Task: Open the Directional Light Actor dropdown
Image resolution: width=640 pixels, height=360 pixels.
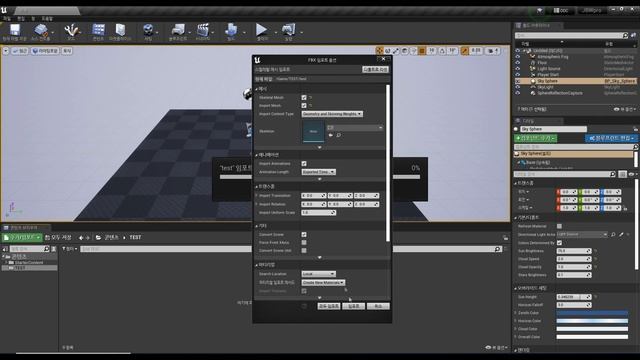Action: pyautogui.click(x=582, y=235)
